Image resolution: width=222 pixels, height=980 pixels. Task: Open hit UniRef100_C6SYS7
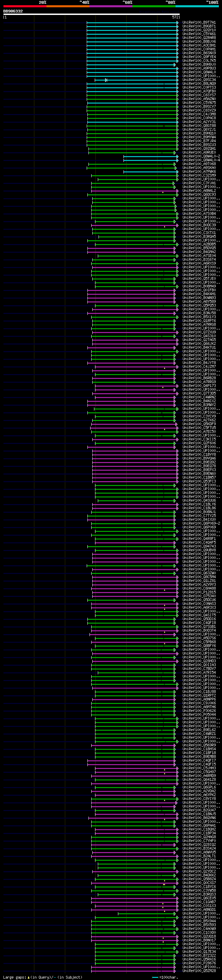pos(199,95)
